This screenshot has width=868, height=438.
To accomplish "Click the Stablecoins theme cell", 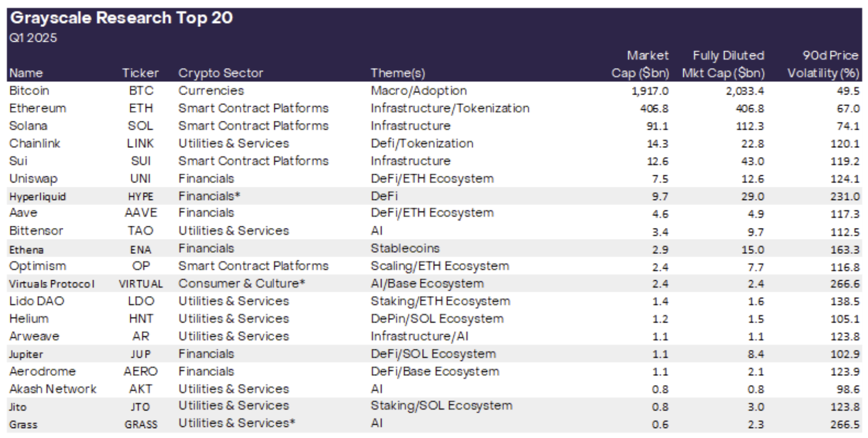I will [x=405, y=248].
